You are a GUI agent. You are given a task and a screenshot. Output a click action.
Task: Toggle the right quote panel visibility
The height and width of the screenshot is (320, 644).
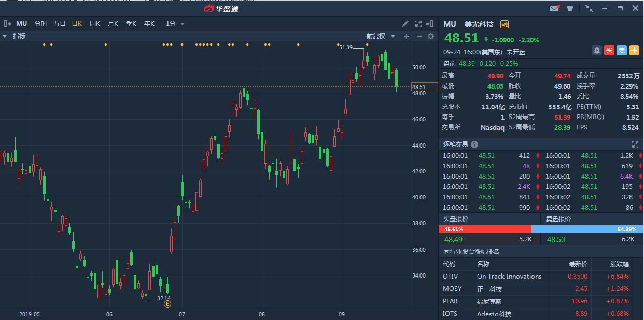430,24
